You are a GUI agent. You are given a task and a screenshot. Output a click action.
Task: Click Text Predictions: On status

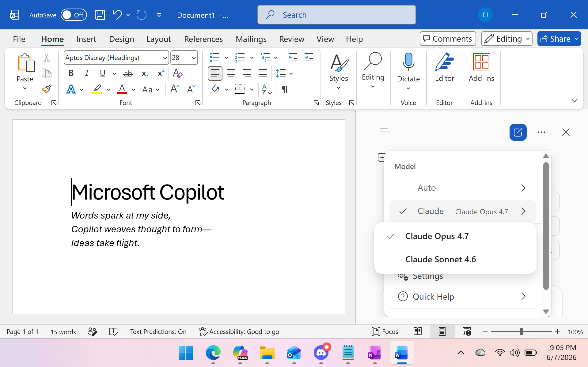pyautogui.click(x=158, y=331)
